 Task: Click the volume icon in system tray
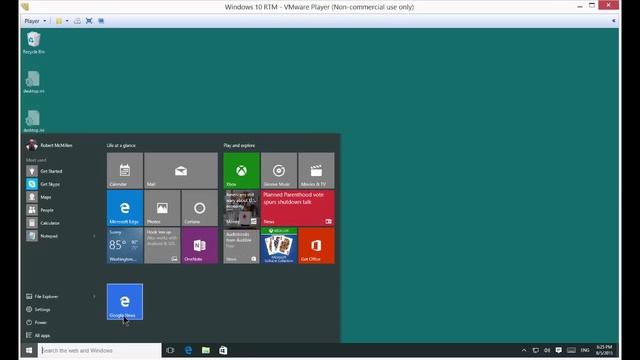pyautogui.click(x=547, y=350)
